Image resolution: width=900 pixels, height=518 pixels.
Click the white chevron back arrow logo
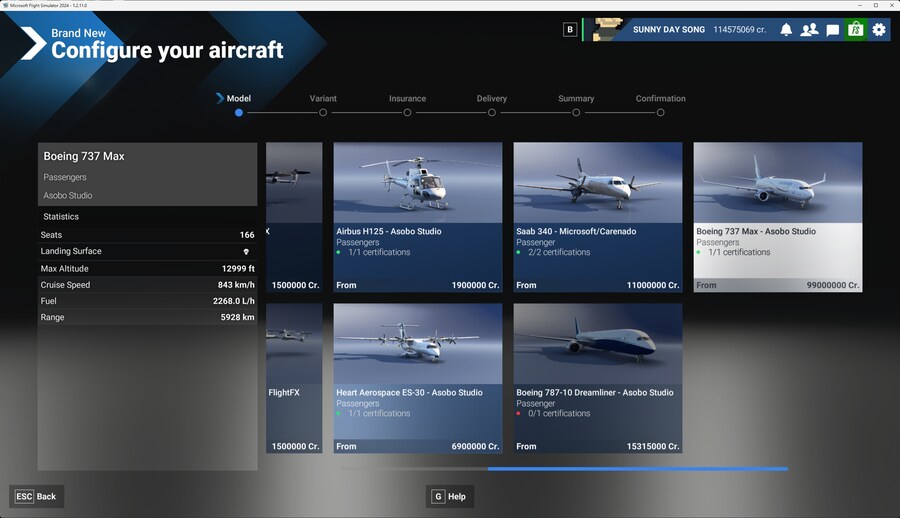(32, 43)
